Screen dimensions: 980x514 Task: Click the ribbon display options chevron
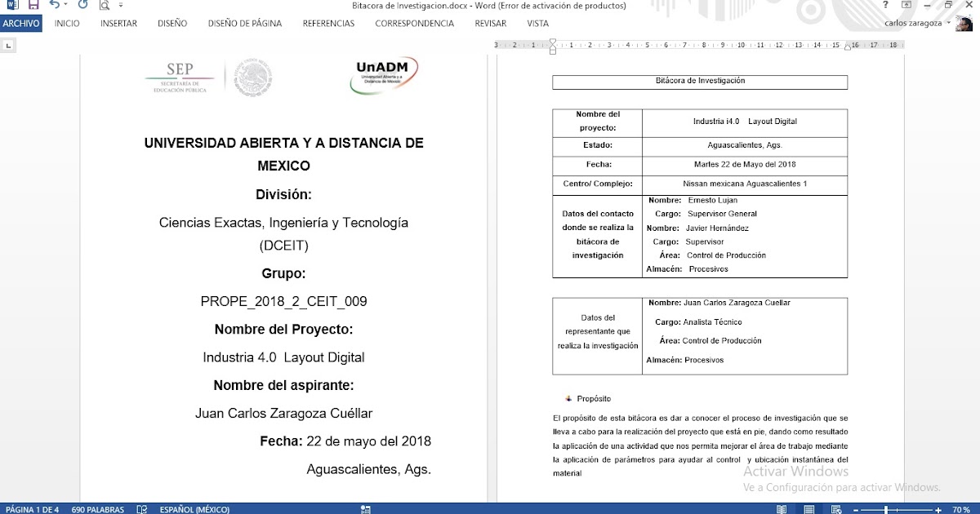906,4
